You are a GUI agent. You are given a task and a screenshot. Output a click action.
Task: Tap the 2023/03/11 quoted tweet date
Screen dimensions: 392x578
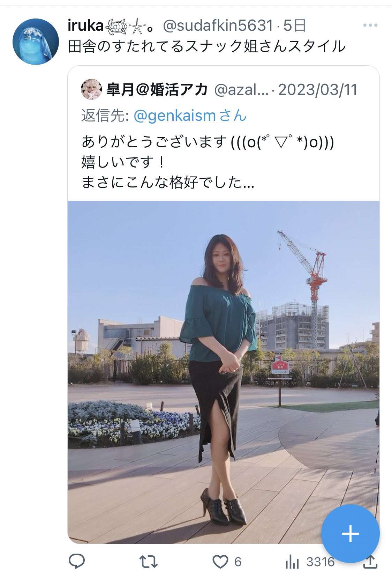tap(318, 90)
